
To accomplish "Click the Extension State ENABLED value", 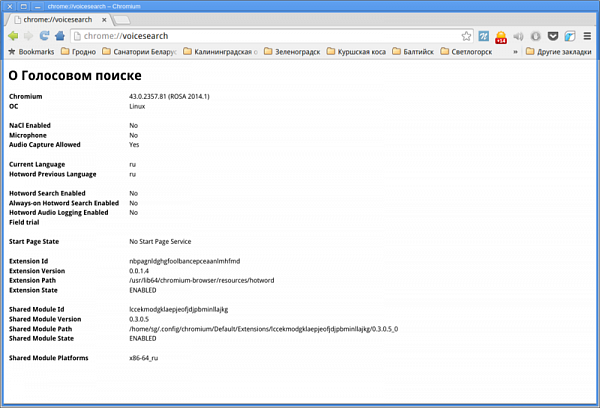I will (143, 290).
